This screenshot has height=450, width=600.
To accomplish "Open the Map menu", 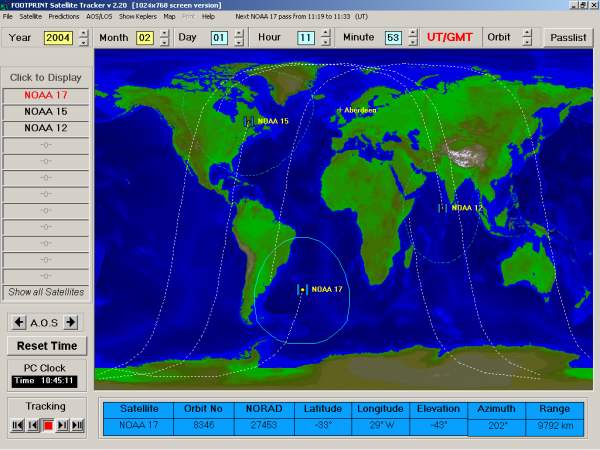I will click(x=169, y=16).
